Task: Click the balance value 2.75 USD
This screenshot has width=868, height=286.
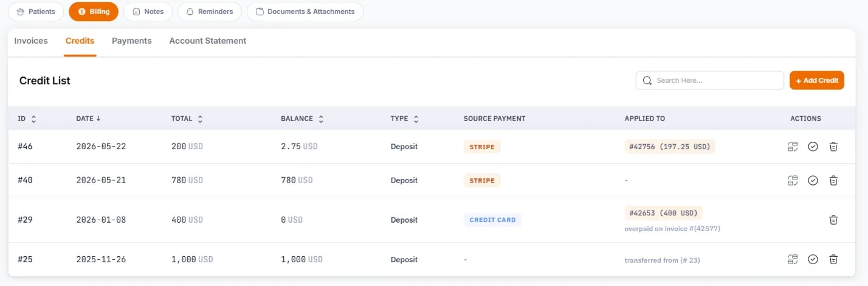Action: click(299, 147)
